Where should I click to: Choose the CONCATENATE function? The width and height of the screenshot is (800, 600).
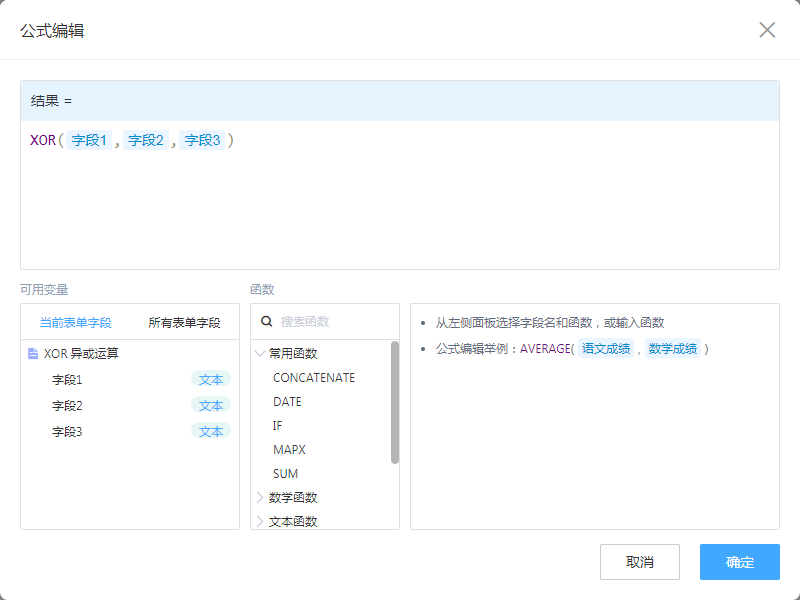point(314,378)
